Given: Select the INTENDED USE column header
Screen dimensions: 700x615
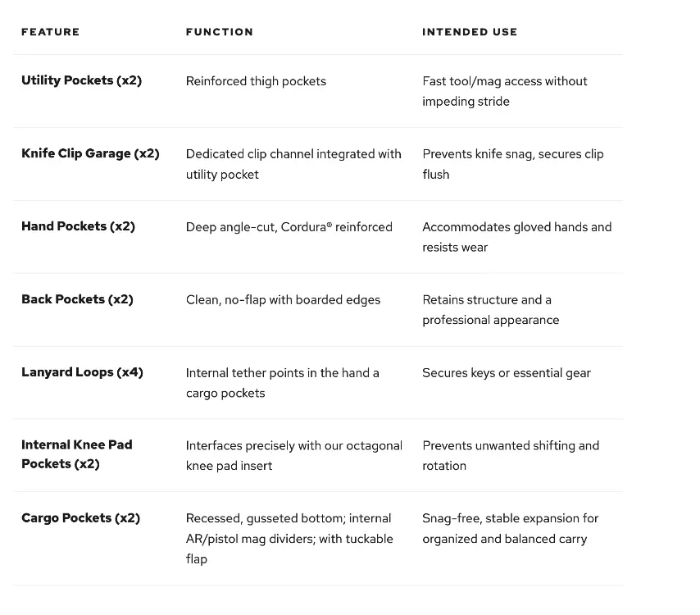Looking at the screenshot, I should (x=470, y=32).
